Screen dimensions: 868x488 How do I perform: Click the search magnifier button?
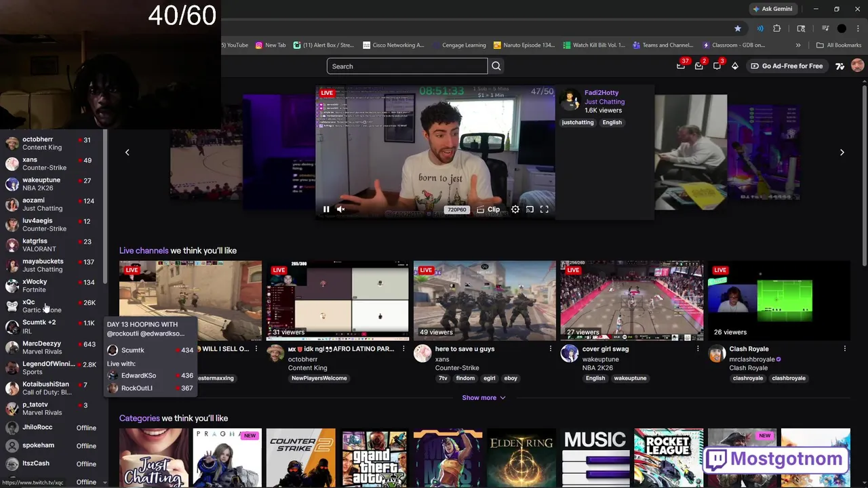(x=496, y=66)
